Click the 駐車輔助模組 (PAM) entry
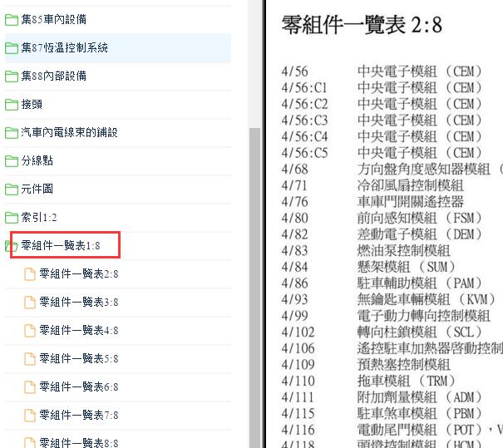This screenshot has width=503, height=448. pyautogui.click(x=420, y=283)
